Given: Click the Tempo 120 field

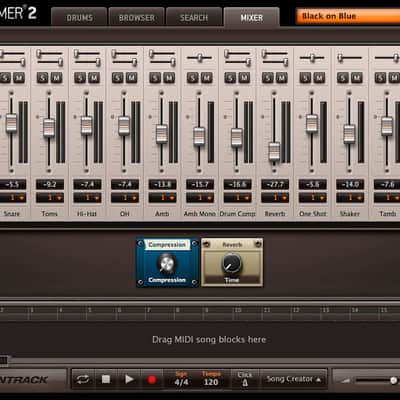Looking at the screenshot, I should (x=211, y=379).
